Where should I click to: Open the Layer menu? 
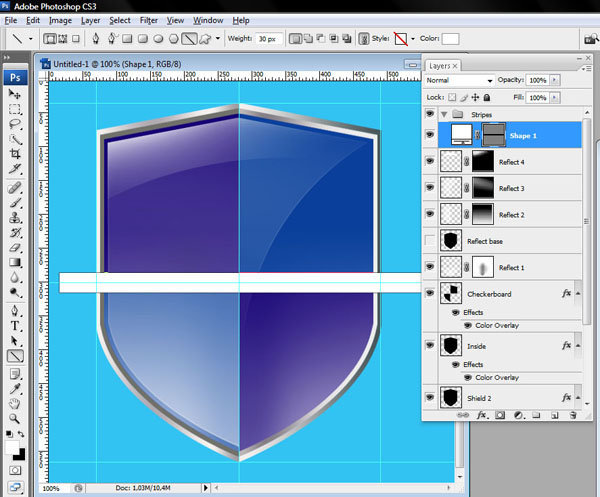coord(90,21)
